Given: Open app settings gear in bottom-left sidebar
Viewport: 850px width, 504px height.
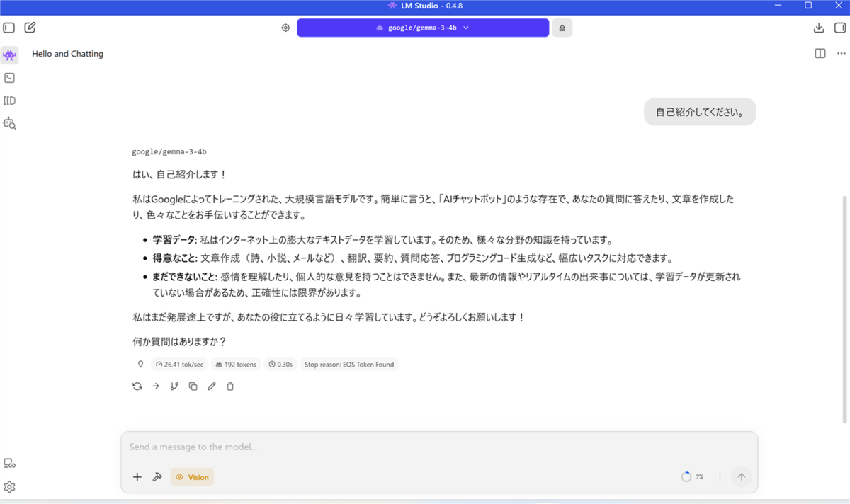Looking at the screenshot, I should pyautogui.click(x=9, y=487).
